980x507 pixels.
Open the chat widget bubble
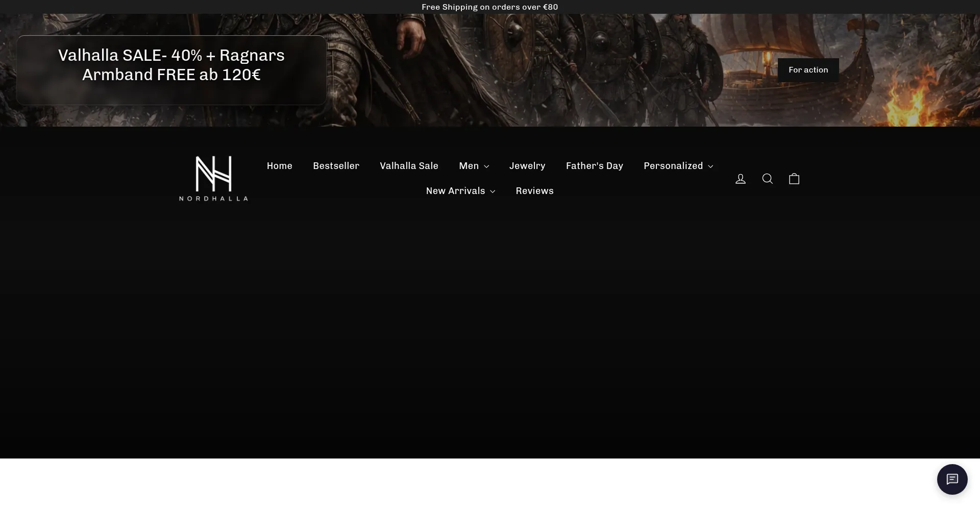tap(952, 479)
